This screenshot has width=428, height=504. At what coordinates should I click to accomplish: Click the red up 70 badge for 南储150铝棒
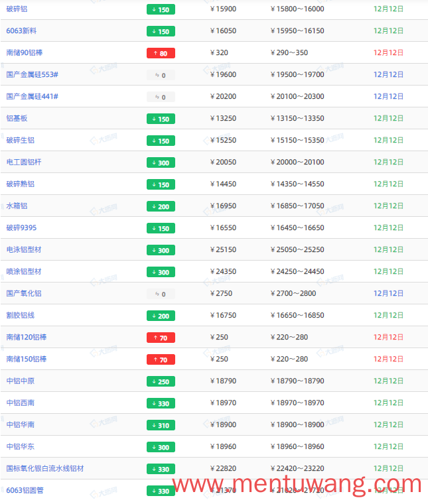click(x=161, y=359)
